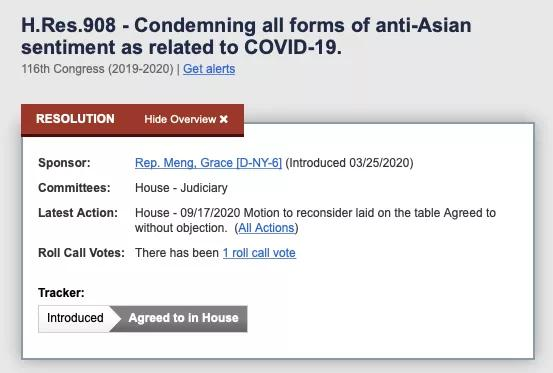This screenshot has height=373, width=553.
Task: Click the H.Res.908 title heading
Action: click(246, 36)
